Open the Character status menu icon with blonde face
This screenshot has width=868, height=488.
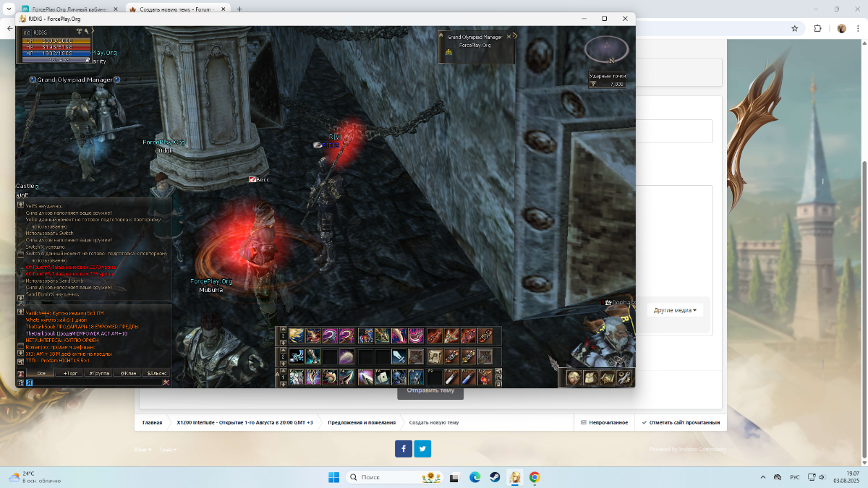click(x=574, y=377)
